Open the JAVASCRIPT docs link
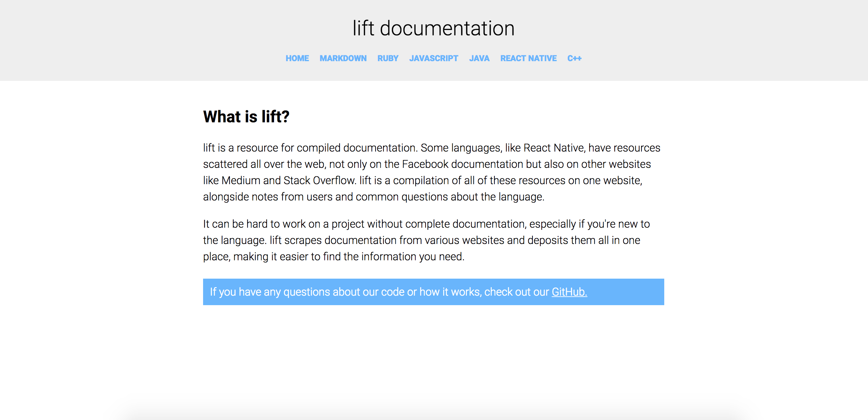This screenshot has height=420, width=868. [x=434, y=58]
